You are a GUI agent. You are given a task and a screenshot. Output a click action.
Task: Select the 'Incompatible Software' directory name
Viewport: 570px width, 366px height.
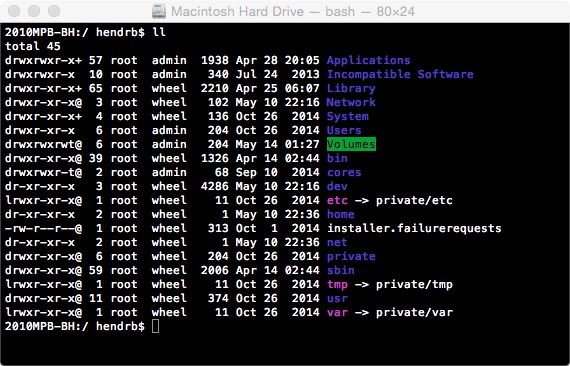[400, 74]
